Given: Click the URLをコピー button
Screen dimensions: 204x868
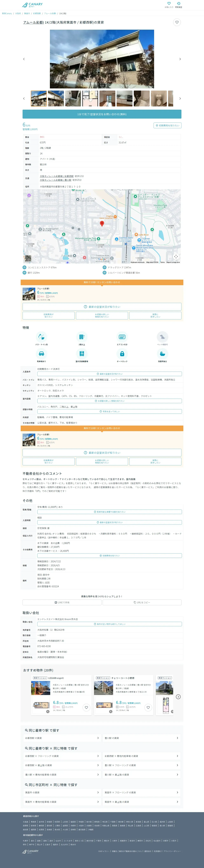Looking at the screenshot, I should tap(142, 603).
